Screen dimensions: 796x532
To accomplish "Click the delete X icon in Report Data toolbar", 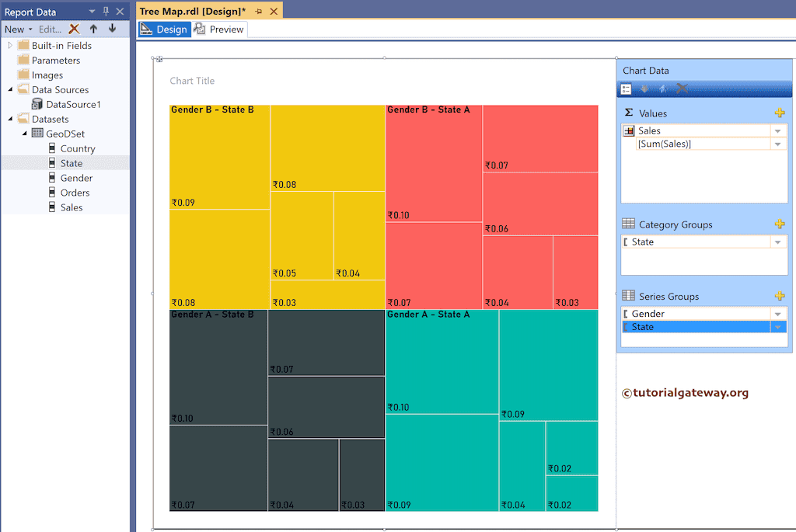I will [x=75, y=29].
